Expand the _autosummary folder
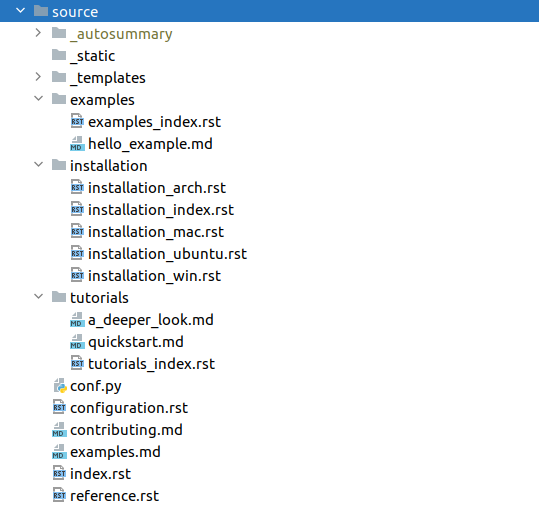 [x=38, y=33]
